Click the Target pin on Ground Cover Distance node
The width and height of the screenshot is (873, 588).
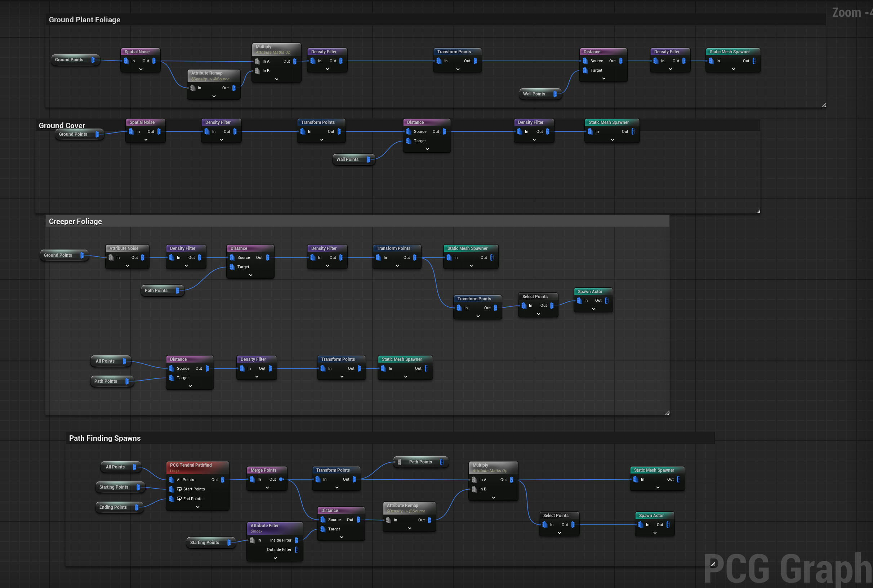[x=409, y=141]
